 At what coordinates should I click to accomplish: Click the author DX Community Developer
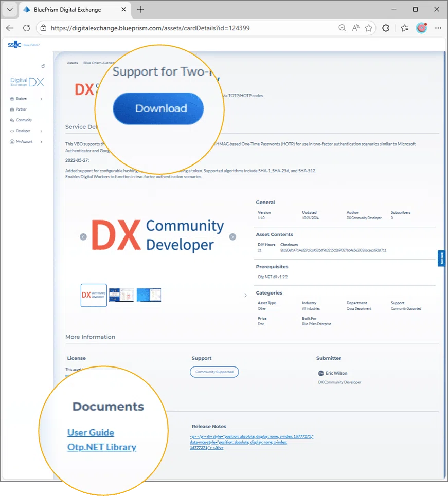point(364,218)
